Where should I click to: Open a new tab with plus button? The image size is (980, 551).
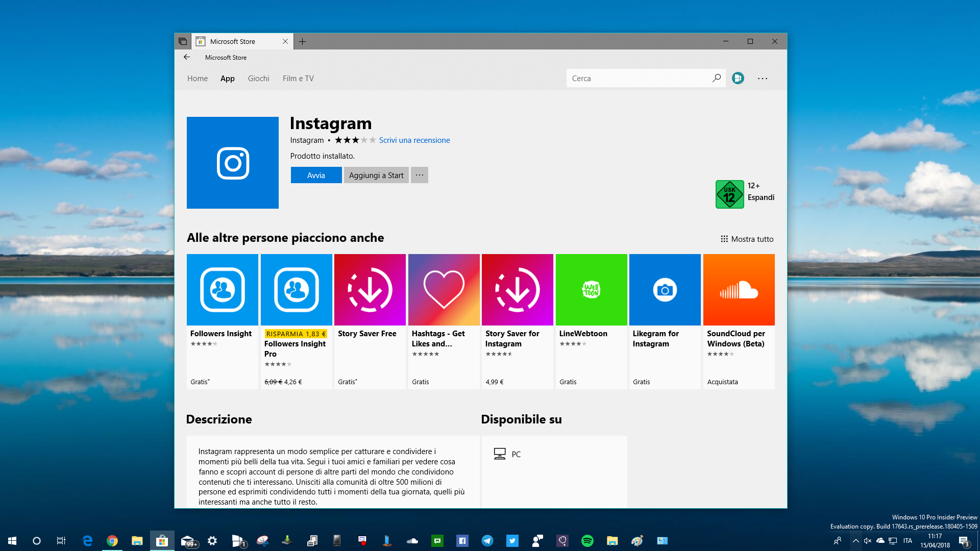pos(302,41)
